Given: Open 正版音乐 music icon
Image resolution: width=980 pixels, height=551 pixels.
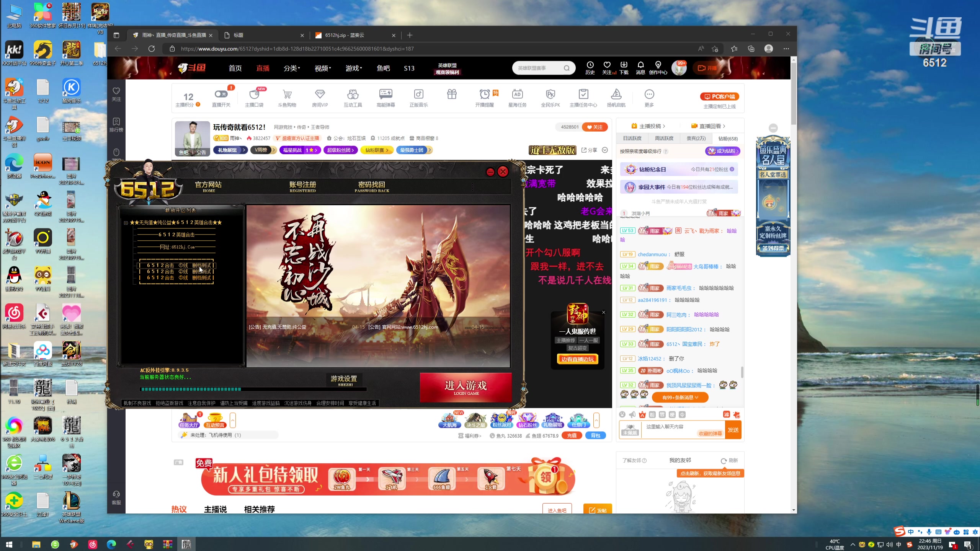Looking at the screenshot, I should 418,95.
